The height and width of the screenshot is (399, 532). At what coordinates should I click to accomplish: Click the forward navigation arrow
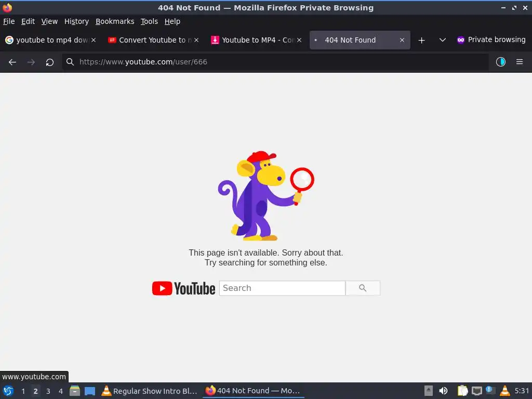(31, 62)
